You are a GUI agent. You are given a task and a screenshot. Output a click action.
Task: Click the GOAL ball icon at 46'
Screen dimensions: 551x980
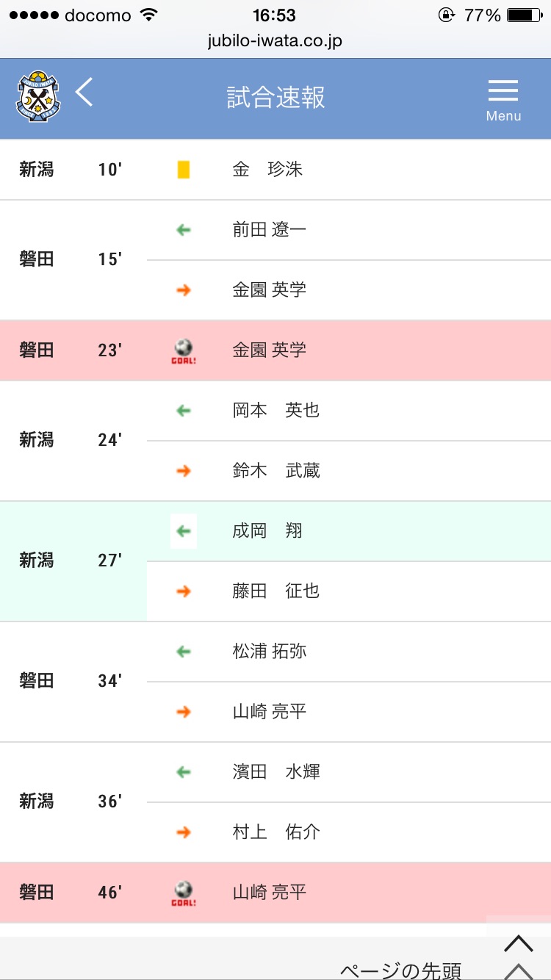(184, 893)
